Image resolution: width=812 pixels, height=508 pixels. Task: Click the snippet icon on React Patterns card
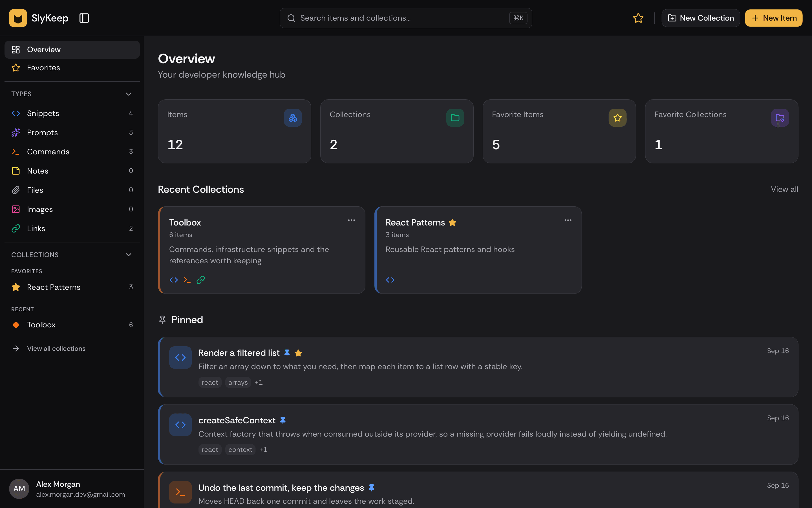coord(390,280)
